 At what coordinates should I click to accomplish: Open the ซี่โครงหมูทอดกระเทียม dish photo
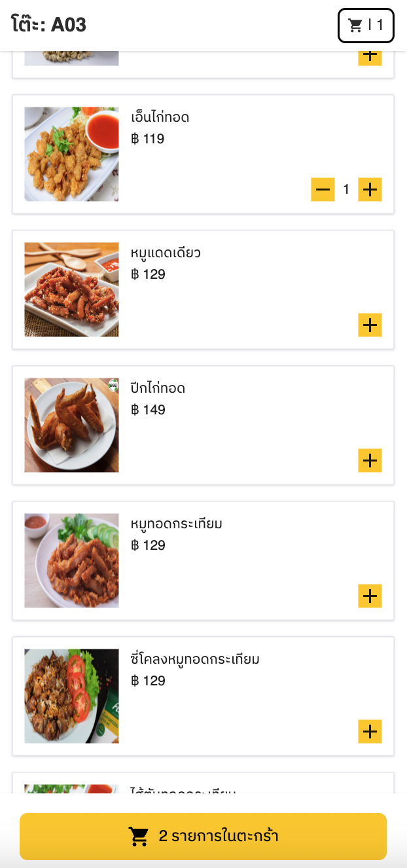71,696
